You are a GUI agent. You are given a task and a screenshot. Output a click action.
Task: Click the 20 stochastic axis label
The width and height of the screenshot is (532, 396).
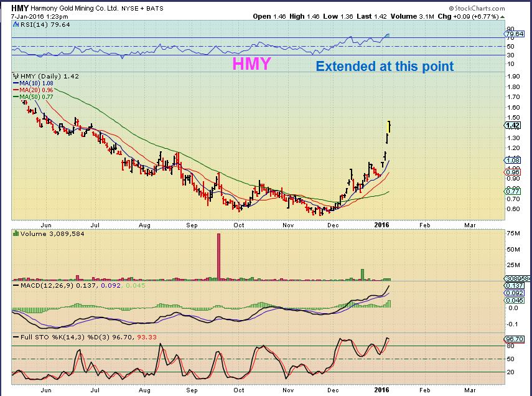coord(511,372)
